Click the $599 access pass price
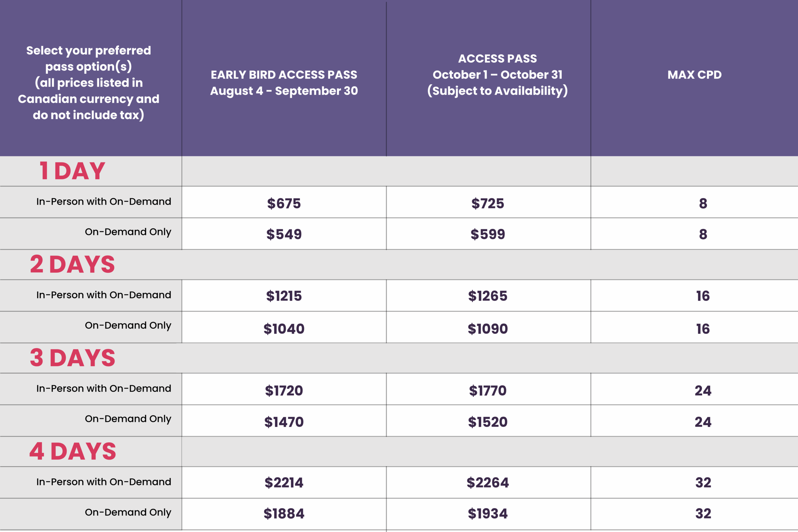This screenshot has width=798, height=532. pos(488,234)
